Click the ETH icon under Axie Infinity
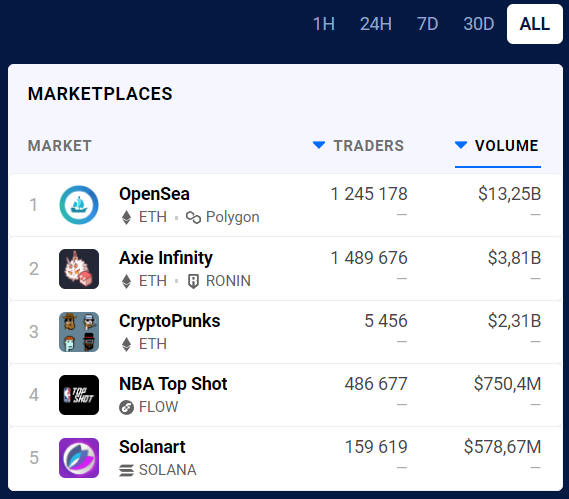Viewport: 569px width, 499px height. (x=126, y=281)
